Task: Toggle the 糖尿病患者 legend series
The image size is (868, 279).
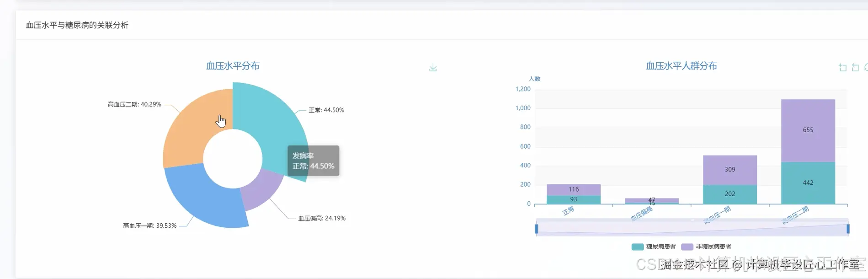Action: [x=638, y=247]
